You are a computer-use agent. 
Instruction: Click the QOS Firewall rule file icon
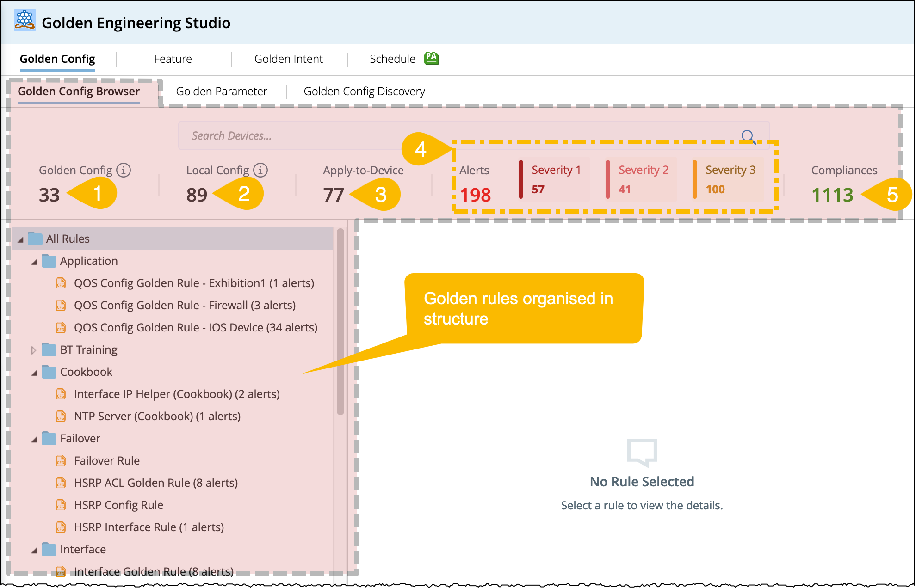[61, 305]
